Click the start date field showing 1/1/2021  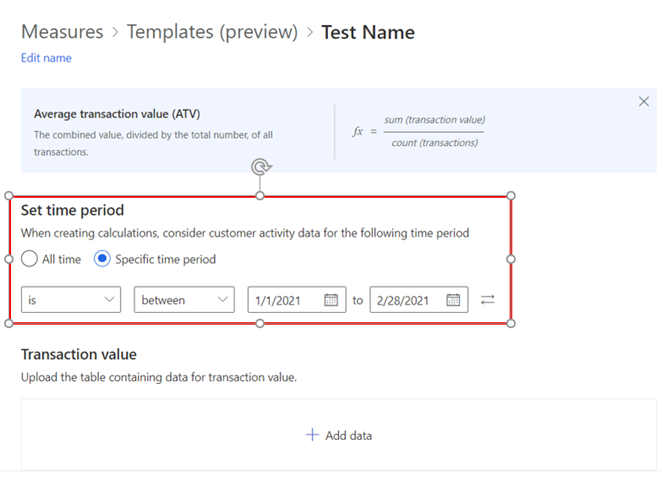pyautogui.click(x=284, y=300)
